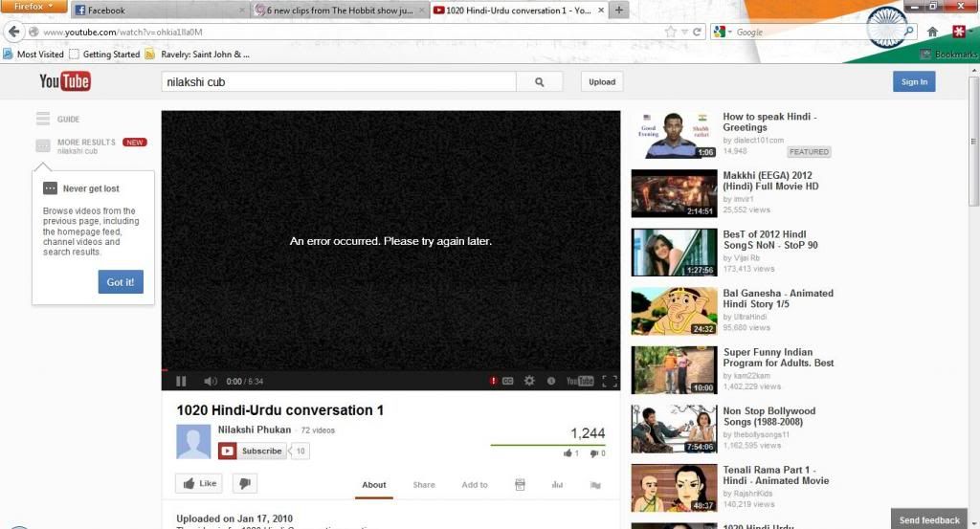Bookmark this page star icon
This screenshot has width=980, height=529.
click(671, 32)
